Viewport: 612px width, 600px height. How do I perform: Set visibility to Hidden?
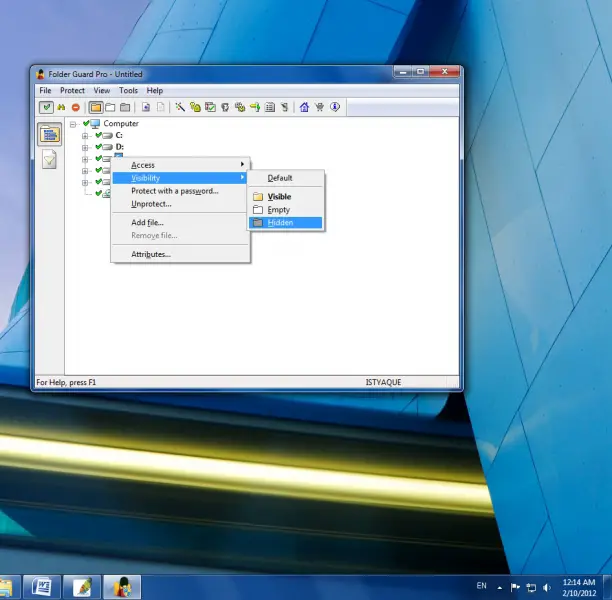click(x=286, y=223)
